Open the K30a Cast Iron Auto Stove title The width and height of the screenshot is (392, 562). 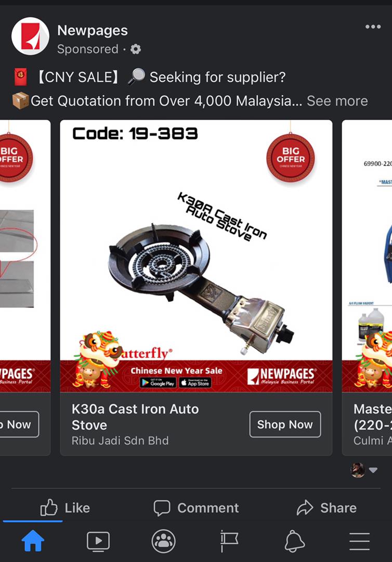pyautogui.click(x=135, y=417)
